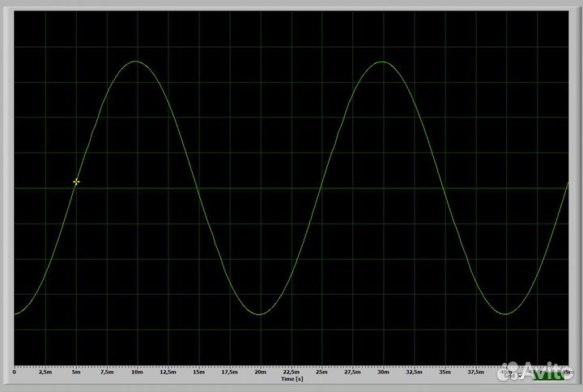Click the Time [s] axis label
The width and height of the screenshot is (583, 392).
(x=292, y=378)
